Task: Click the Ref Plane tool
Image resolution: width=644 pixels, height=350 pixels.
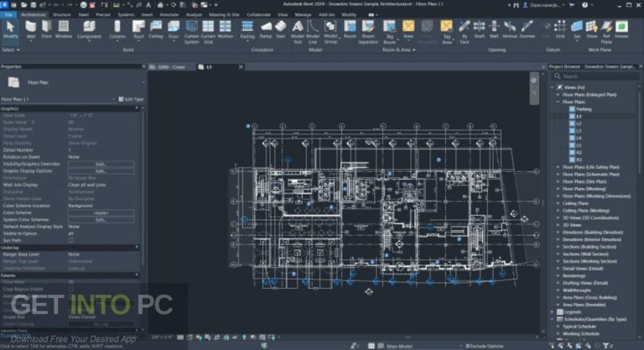Action: [x=606, y=32]
